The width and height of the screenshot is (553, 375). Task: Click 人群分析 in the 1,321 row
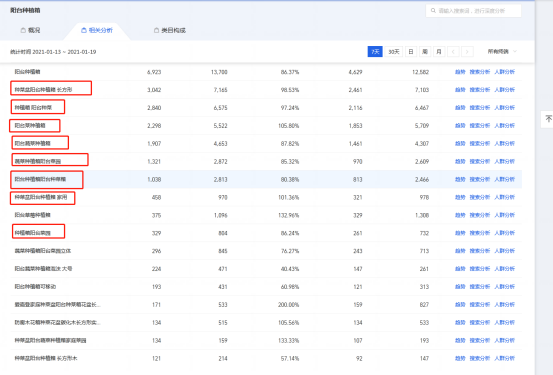505,162
